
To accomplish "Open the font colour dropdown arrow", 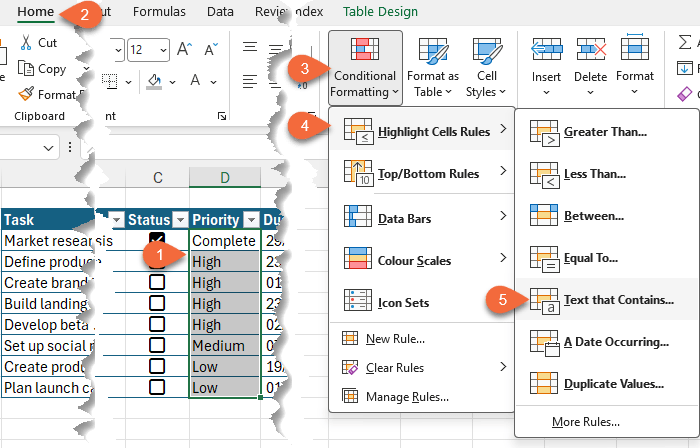I will 213,82.
